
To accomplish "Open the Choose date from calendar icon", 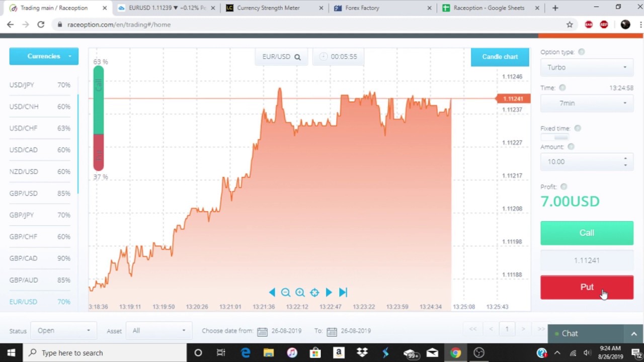I will 262,331.
